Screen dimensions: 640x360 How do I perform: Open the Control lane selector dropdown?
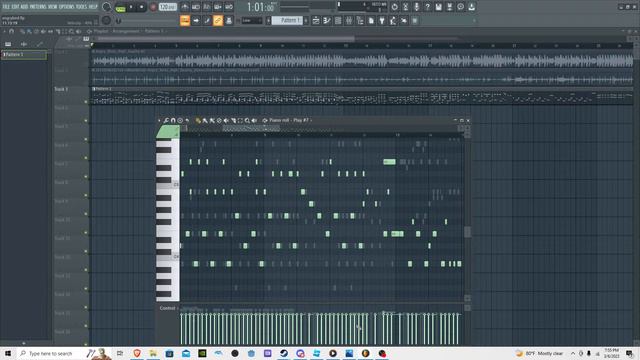(169, 308)
